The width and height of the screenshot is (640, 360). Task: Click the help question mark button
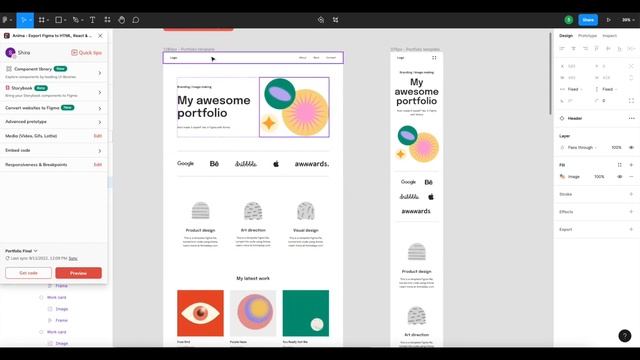point(624,336)
